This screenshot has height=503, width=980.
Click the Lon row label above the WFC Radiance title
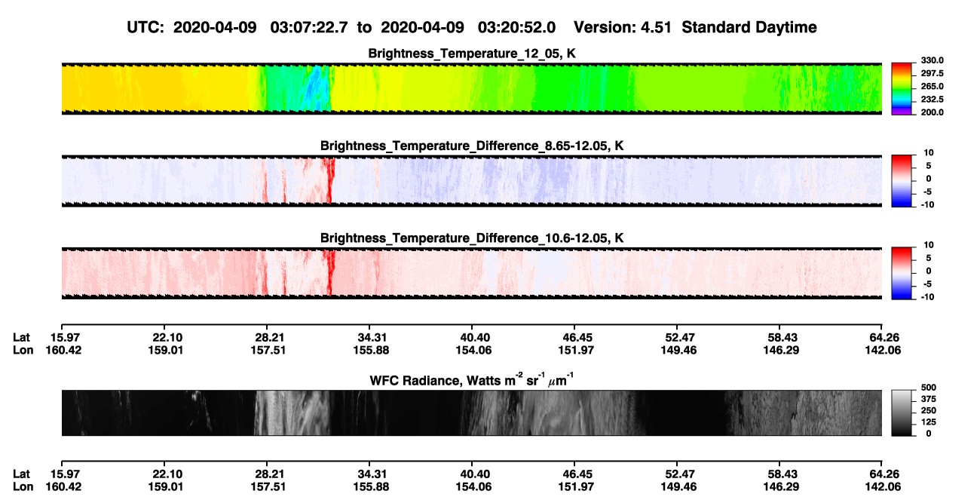(23, 350)
